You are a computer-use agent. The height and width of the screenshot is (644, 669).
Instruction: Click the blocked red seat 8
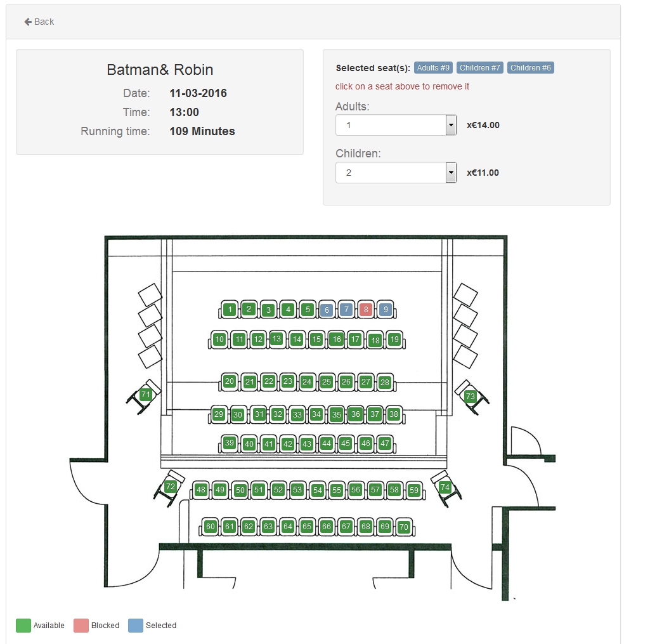pos(365,310)
